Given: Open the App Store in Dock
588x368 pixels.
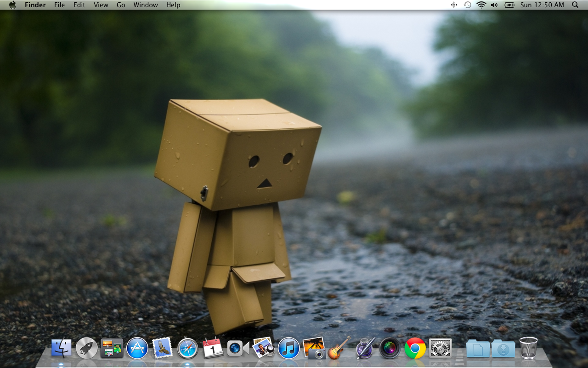Looking at the screenshot, I should [137, 348].
